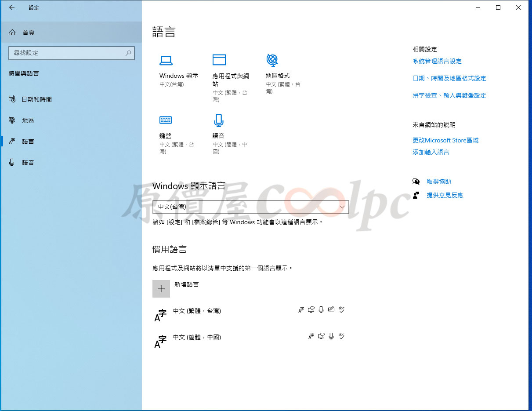Open the 鍵盤 keyboard icon tile
The height and width of the screenshot is (411, 532).
(166, 120)
